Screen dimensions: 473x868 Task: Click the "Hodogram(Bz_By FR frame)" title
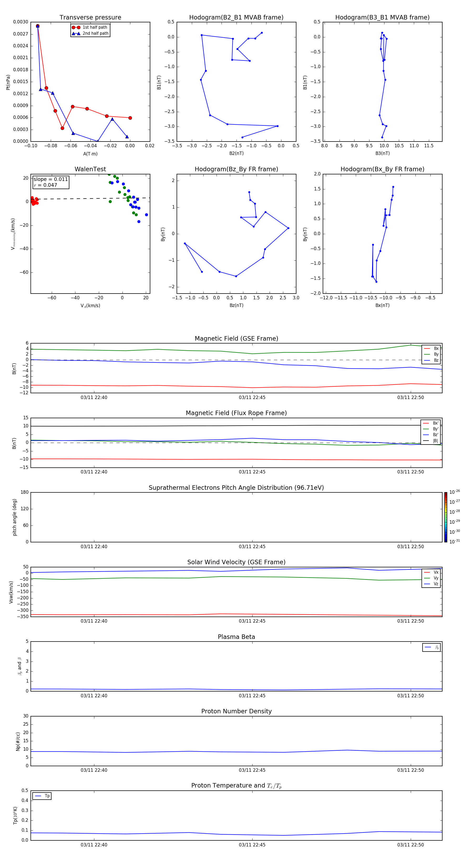coord(236,169)
